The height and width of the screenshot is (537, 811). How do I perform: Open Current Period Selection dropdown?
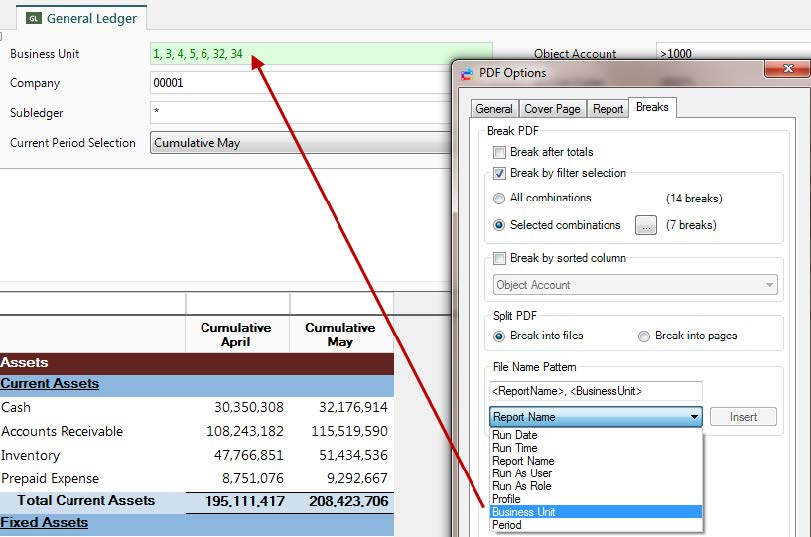[x=300, y=143]
